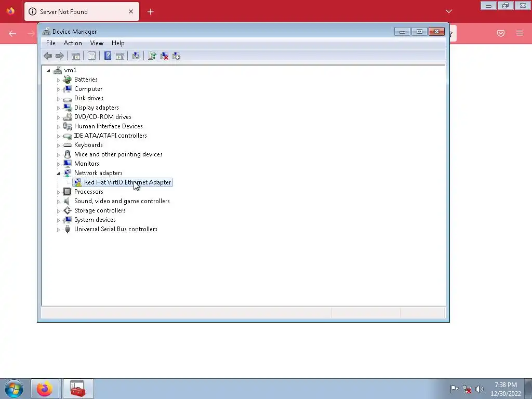Click the Storage controllers icon
The width and height of the screenshot is (532, 399).
(x=68, y=210)
